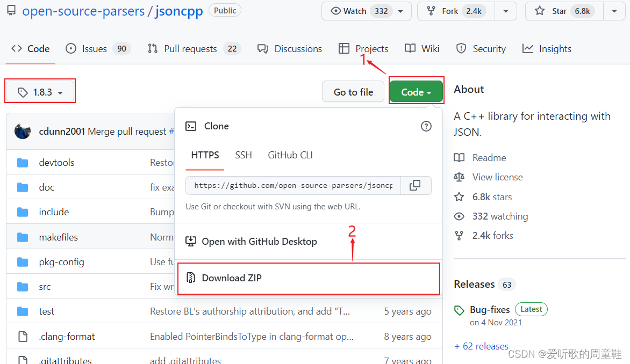Image resolution: width=630 pixels, height=364 pixels.
Task: Click the test folder icon
Action: [23, 311]
